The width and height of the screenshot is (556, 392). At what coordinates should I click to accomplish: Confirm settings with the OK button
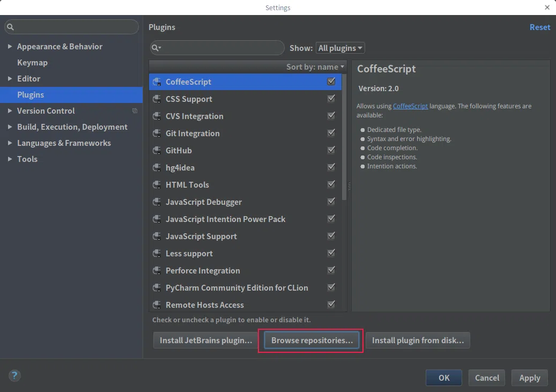coord(443,378)
